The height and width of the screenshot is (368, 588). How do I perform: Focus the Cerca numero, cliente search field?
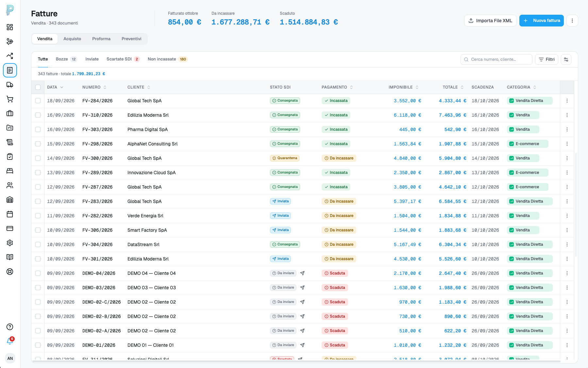click(496, 59)
